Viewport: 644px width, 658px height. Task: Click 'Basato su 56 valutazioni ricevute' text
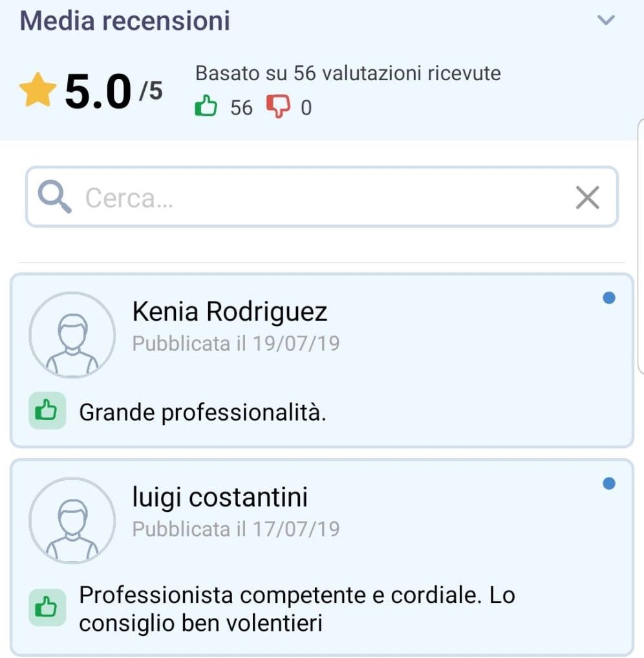(348, 73)
